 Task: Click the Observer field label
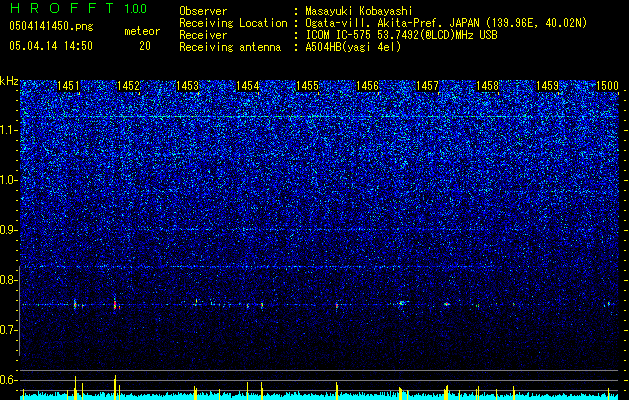click(x=203, y=11)
